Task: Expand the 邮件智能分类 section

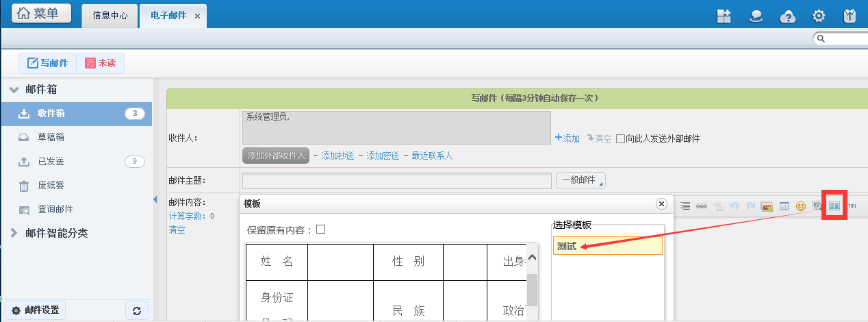Action: pos(14,233)
